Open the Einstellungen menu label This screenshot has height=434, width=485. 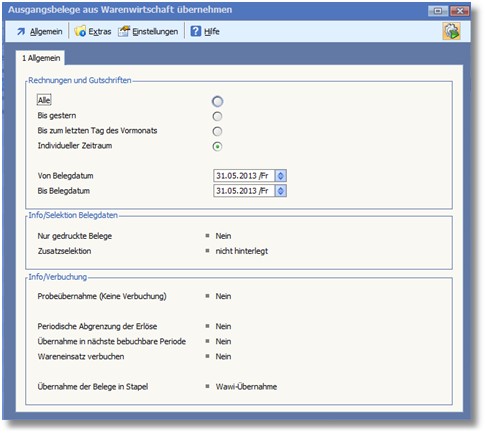[155, 32]
